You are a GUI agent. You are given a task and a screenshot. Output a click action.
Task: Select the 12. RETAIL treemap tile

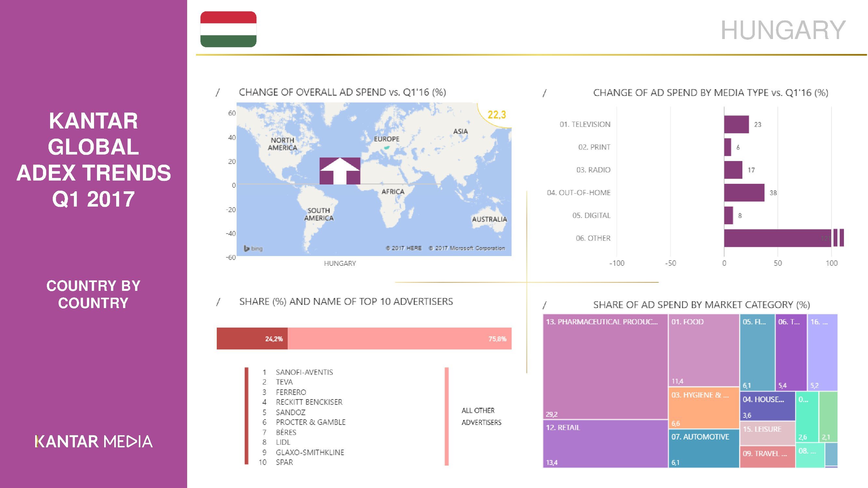[x=605, y=443]
